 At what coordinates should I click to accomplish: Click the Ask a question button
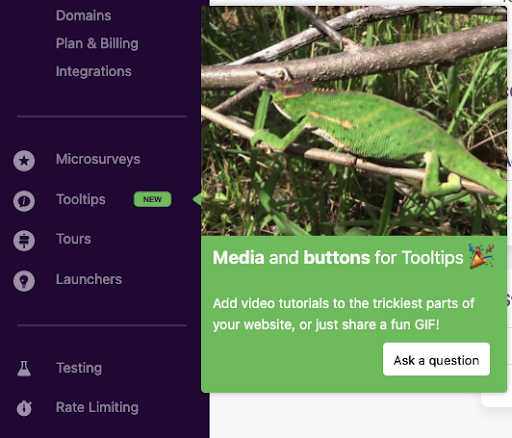[436, 359]
